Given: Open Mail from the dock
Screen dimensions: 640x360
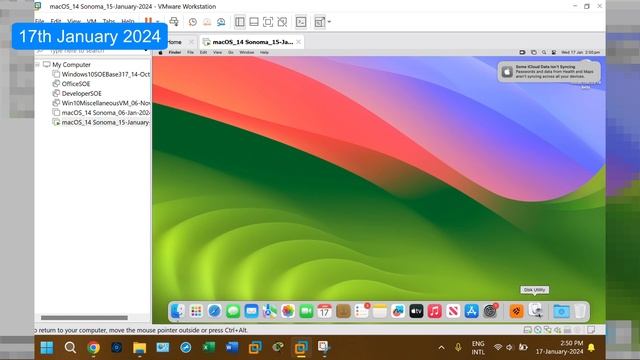Looking at the screenshot, I should click(x=251, y=311).
